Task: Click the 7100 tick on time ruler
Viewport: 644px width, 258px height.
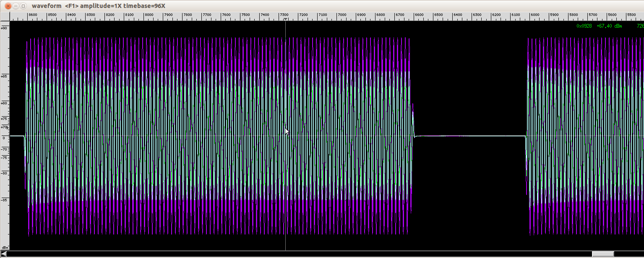Action: coord(323,15)
